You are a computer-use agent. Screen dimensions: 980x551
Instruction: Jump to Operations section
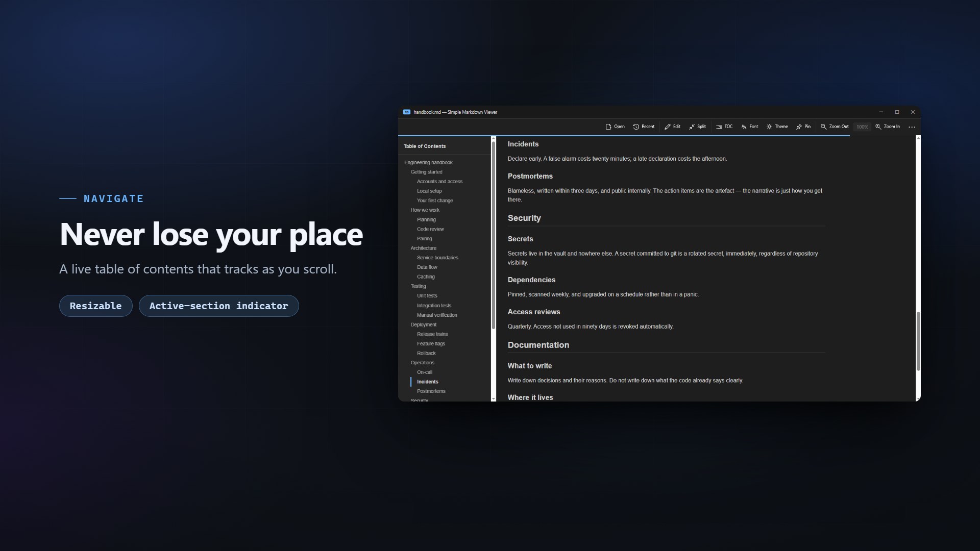coord(422,363)
